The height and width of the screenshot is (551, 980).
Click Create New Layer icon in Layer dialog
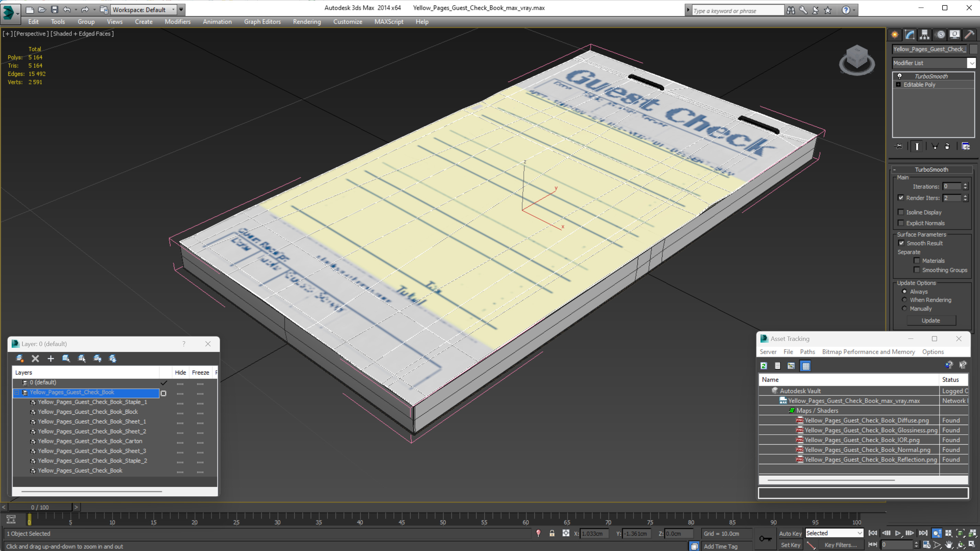20,358
